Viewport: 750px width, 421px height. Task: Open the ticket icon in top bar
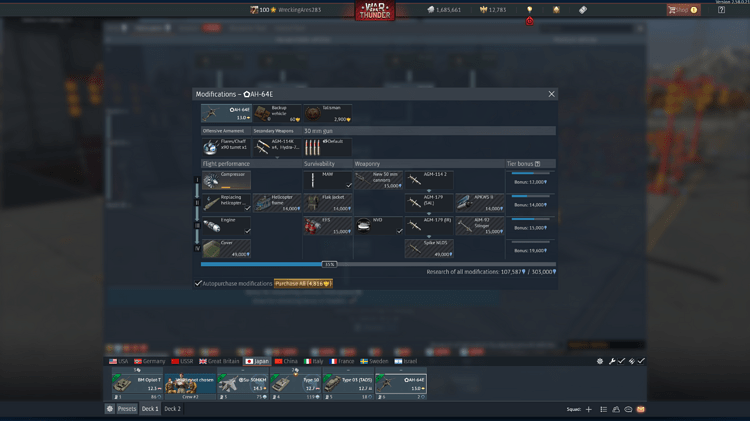point(583,10)
